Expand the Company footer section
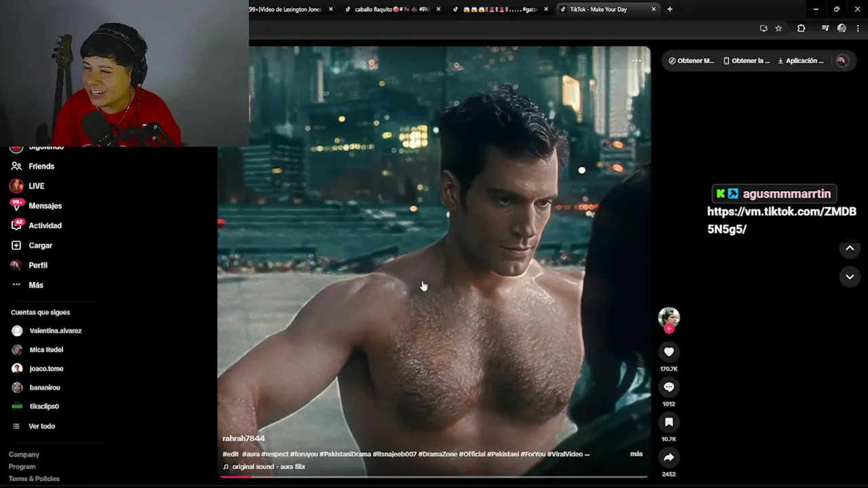This screenshot has width=868, height=488. (24, 455)
